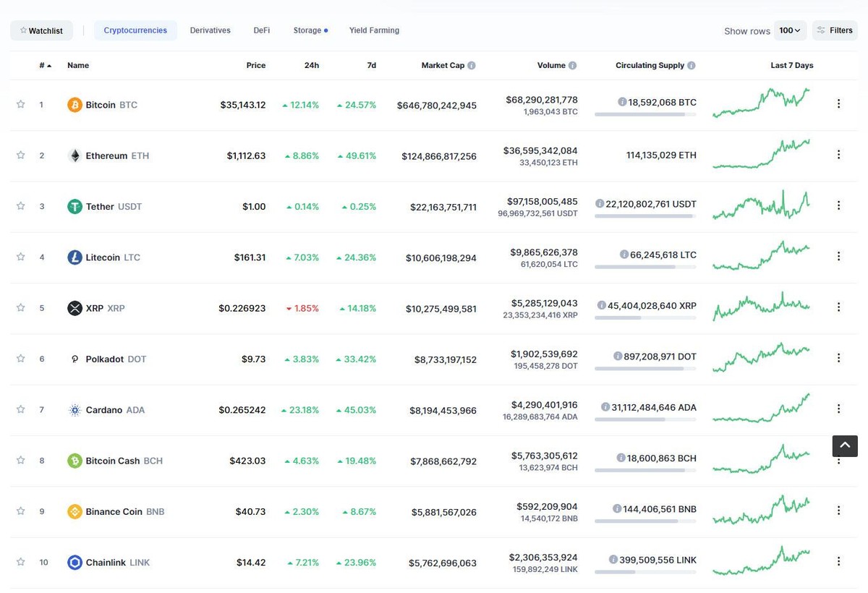Screen dimensions: 868x593
Task: Toggle the watchlist star for Cardano
Action: point(20,409)
